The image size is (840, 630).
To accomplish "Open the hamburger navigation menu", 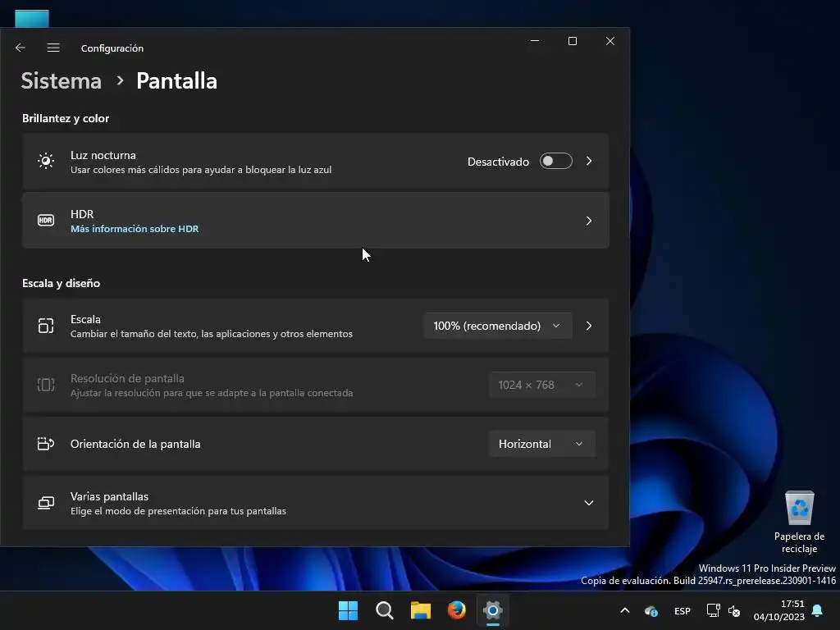I will pos(53,48).
